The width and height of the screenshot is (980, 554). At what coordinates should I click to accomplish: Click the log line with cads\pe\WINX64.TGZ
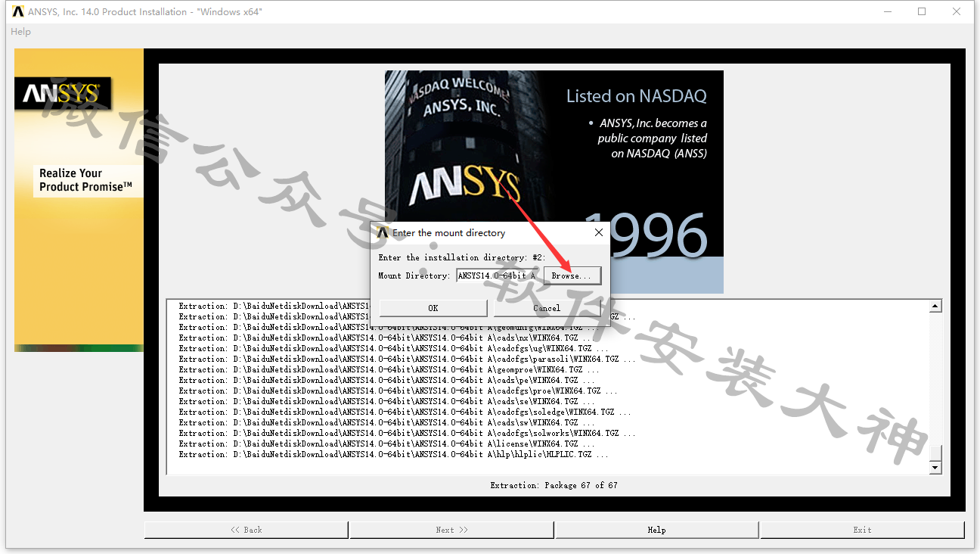[x=386, y=381]
